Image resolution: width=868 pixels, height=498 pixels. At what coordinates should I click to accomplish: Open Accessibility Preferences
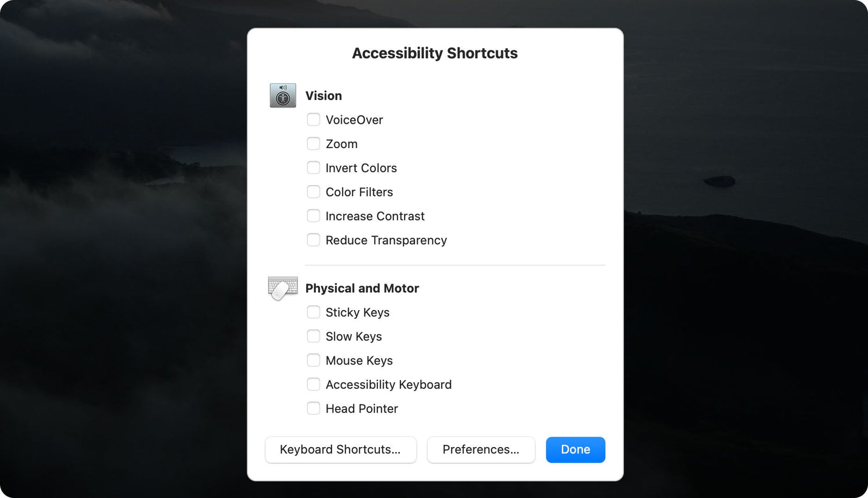tap(481, 449)
